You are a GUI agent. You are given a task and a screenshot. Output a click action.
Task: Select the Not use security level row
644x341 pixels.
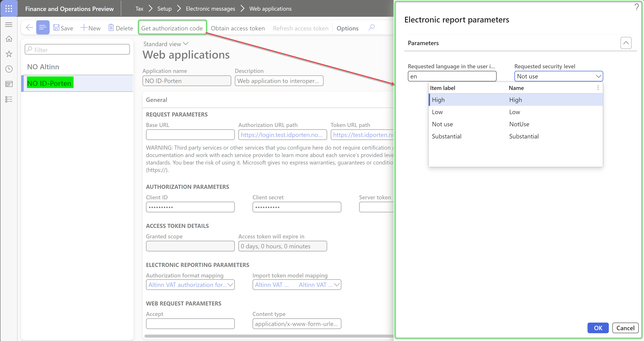click(515, 124)
